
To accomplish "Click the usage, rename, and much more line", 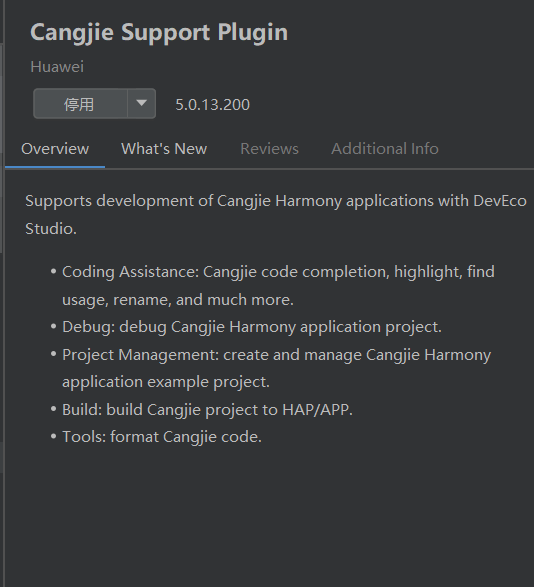I will tap(178, 300).
